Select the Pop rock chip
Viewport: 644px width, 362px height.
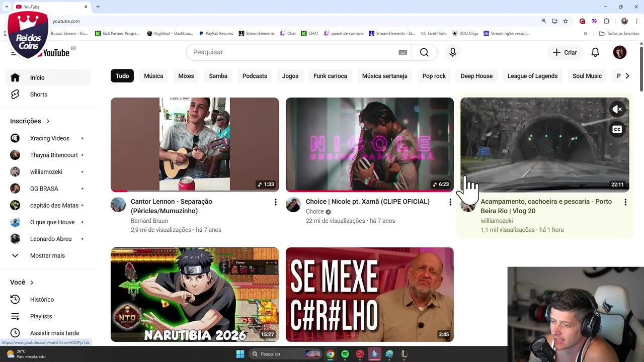[x=434, y=76]
